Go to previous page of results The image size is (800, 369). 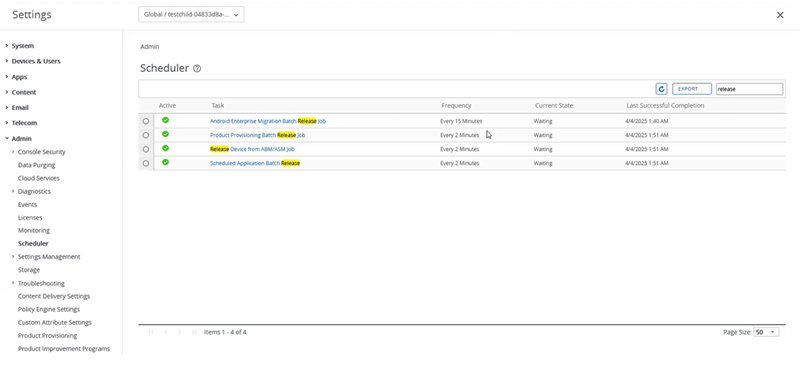(166, 332)
